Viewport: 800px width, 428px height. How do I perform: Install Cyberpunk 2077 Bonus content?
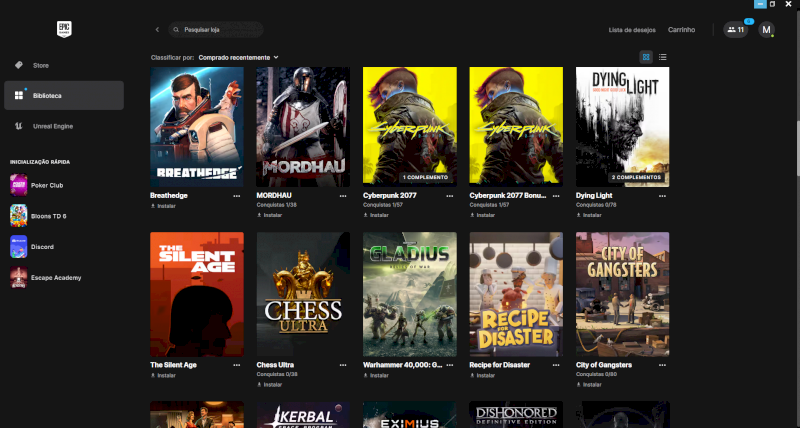(x=483, y=215)
